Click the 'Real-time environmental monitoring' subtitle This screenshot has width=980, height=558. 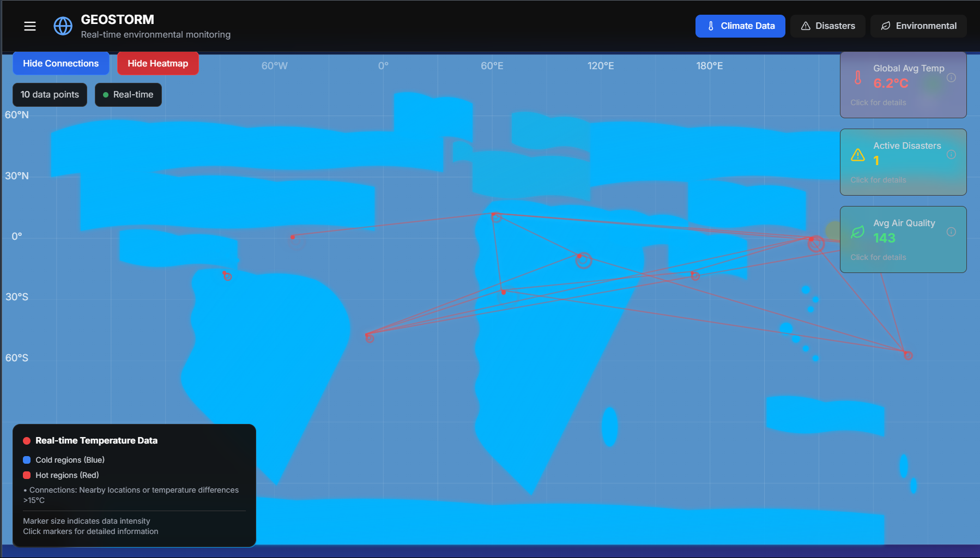click(156, 34)
